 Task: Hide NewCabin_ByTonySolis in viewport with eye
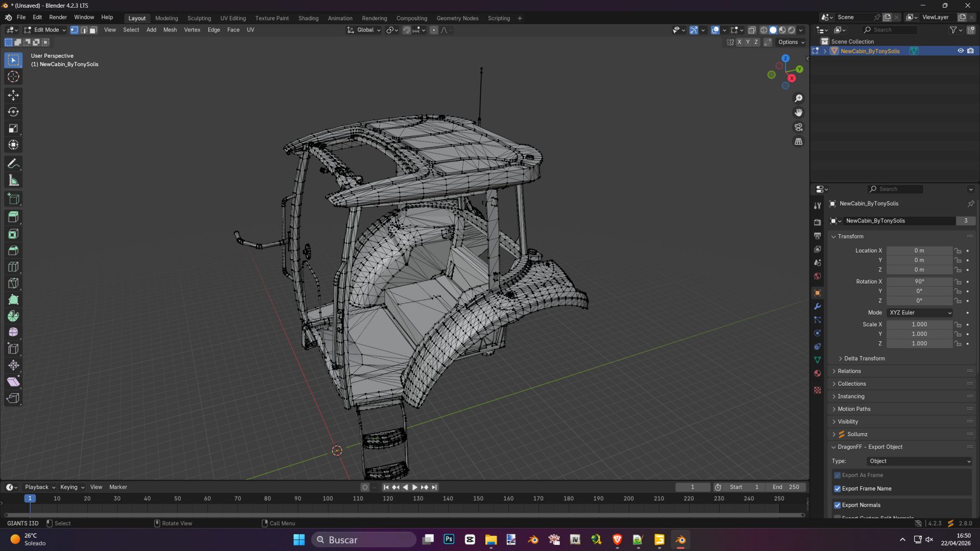[960, 51]
